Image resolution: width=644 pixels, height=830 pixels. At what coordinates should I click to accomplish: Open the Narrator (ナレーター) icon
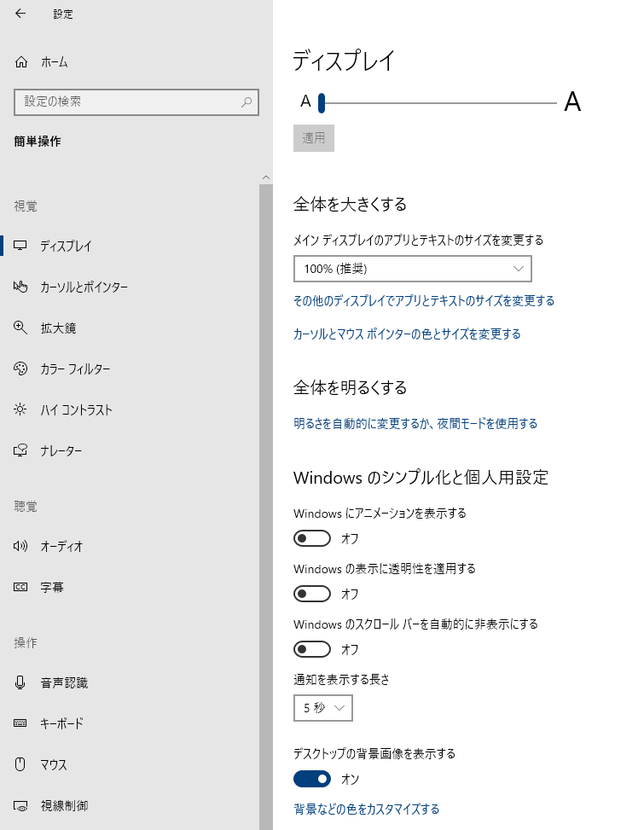(21, 450)
